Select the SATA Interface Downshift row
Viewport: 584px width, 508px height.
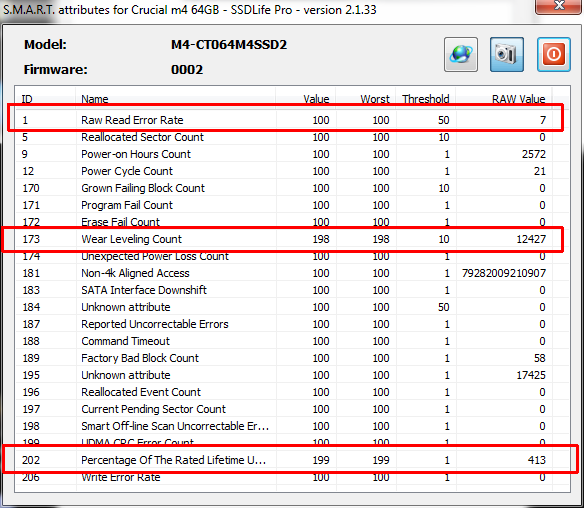tap(285, 290)
